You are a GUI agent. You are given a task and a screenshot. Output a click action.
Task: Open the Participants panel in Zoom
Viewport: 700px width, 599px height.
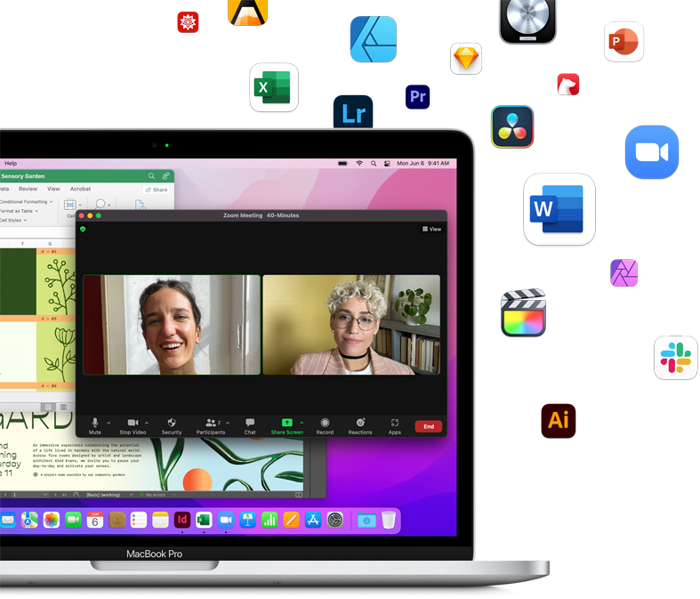211,426
